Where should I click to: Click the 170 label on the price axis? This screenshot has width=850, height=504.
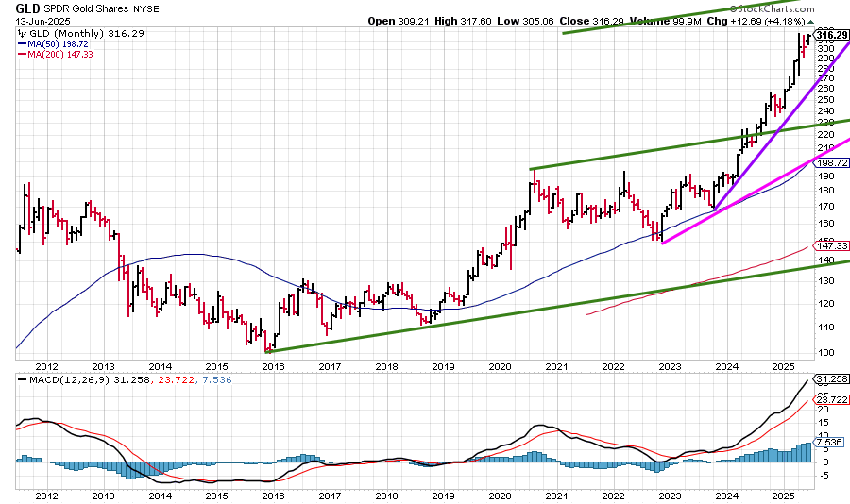pyautogui.click(x=826, y=207)
